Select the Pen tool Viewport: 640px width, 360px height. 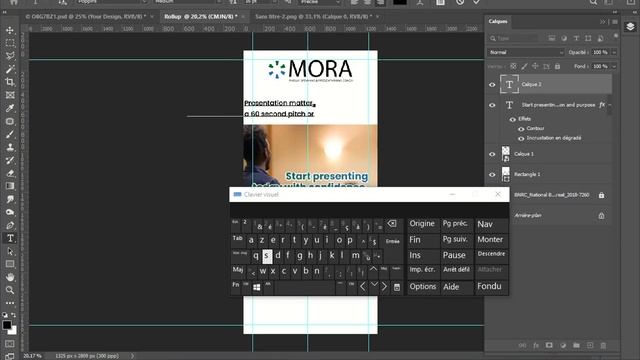tap(10, 225)
